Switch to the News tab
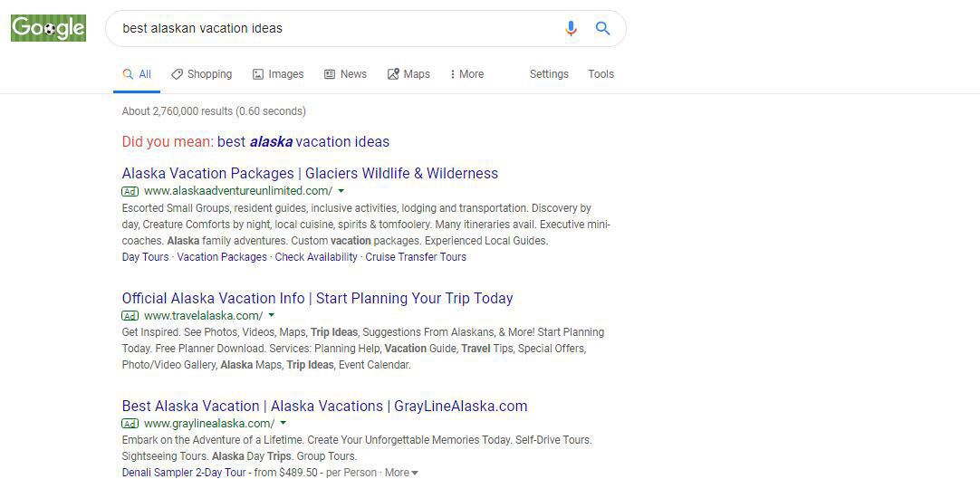This screenshot has width=980, height=479. click(x=346, y=73)
